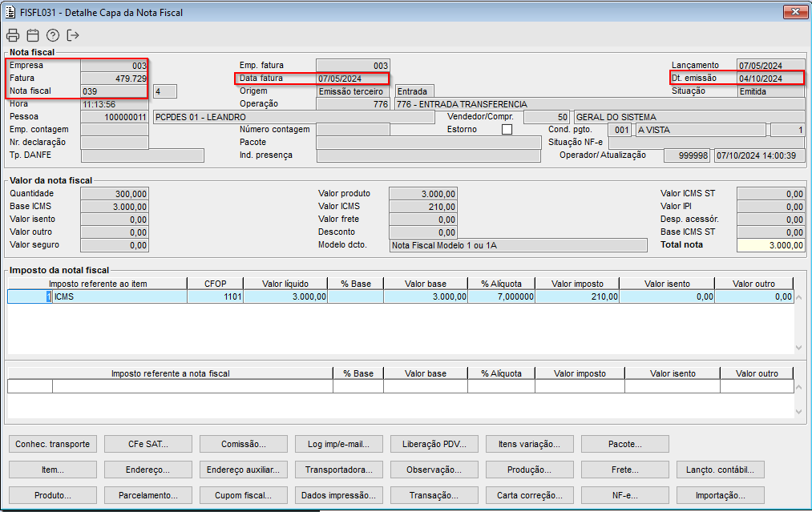Click the printer icon in the toolbar
The width and height of the screenshot is (812, 512).
click(x=13, y=35)
